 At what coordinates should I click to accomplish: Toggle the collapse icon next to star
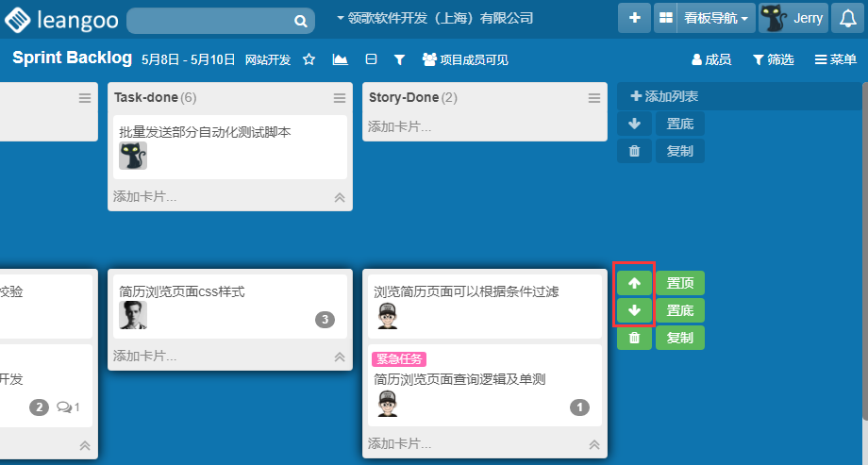[x=371, y=59]
